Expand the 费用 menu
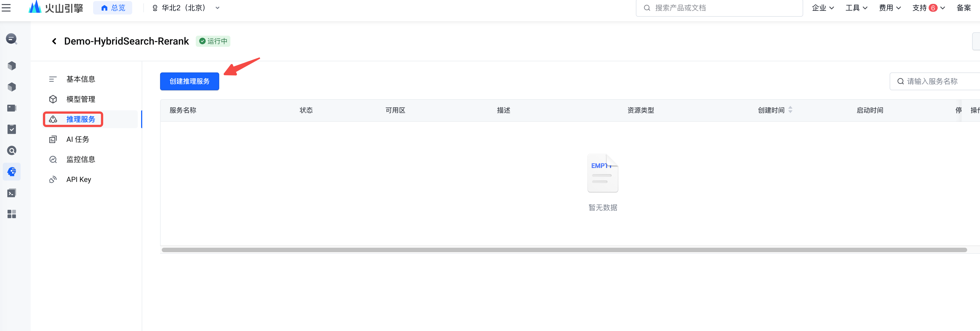The width and height of the screenshot is (980, 331). coord(889,8)
